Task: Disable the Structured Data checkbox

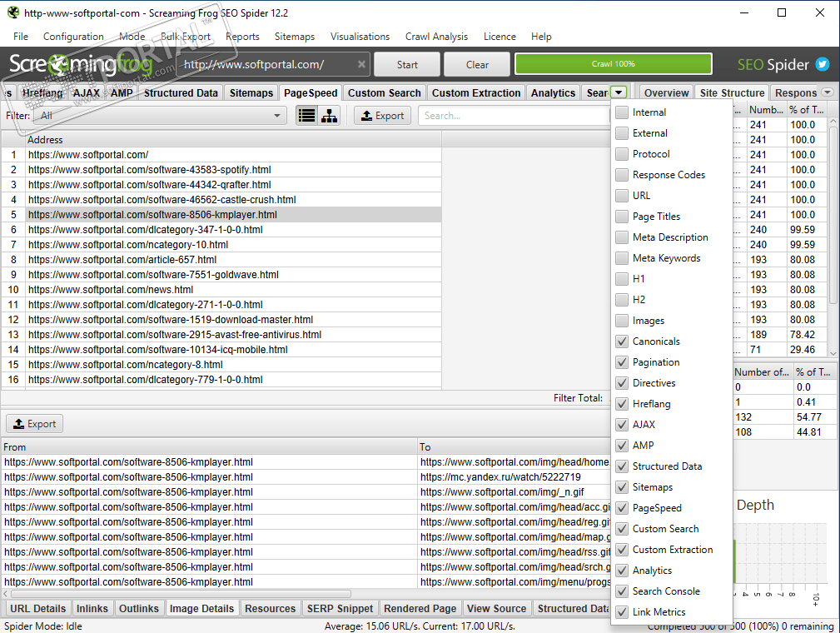Action: (621, 466)
